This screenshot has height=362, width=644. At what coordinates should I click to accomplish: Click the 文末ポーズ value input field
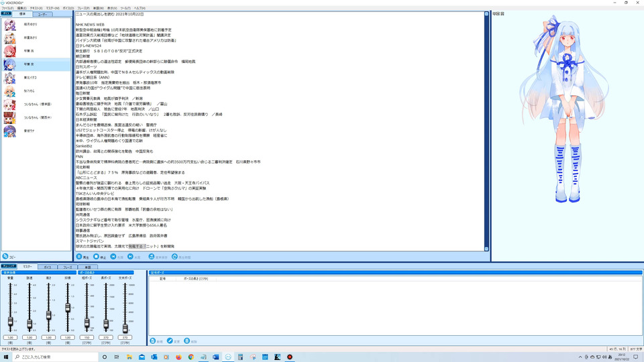tap(125, 337)
